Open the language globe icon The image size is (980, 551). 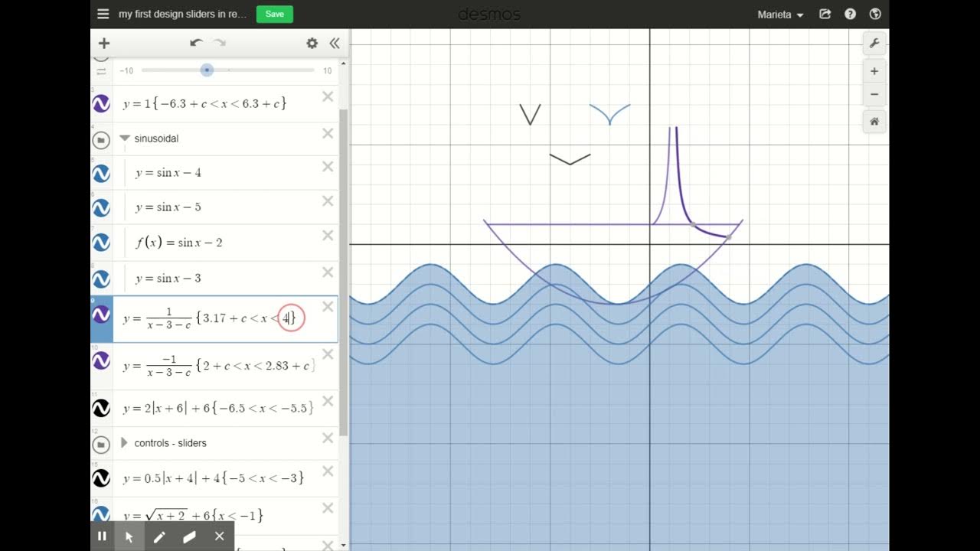pyautogui.click(x=875, y=14)
